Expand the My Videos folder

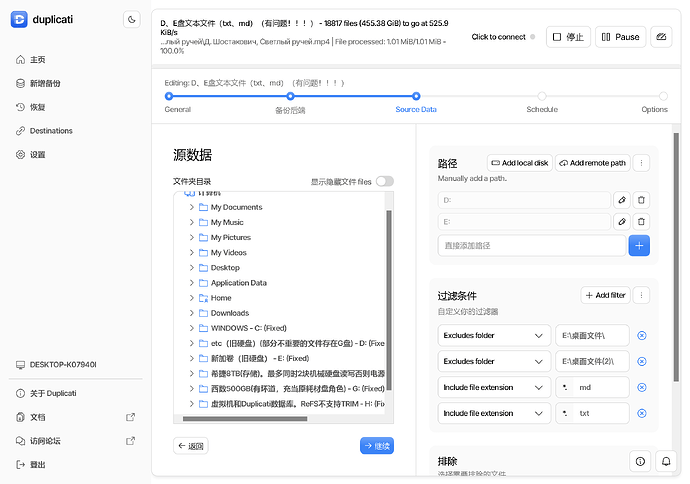[191, 253]
